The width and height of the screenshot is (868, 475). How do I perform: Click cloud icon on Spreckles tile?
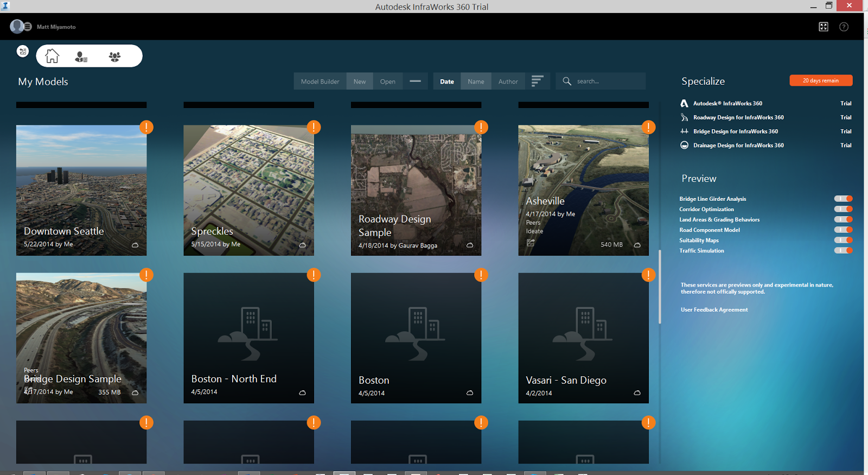click(302, 245)
